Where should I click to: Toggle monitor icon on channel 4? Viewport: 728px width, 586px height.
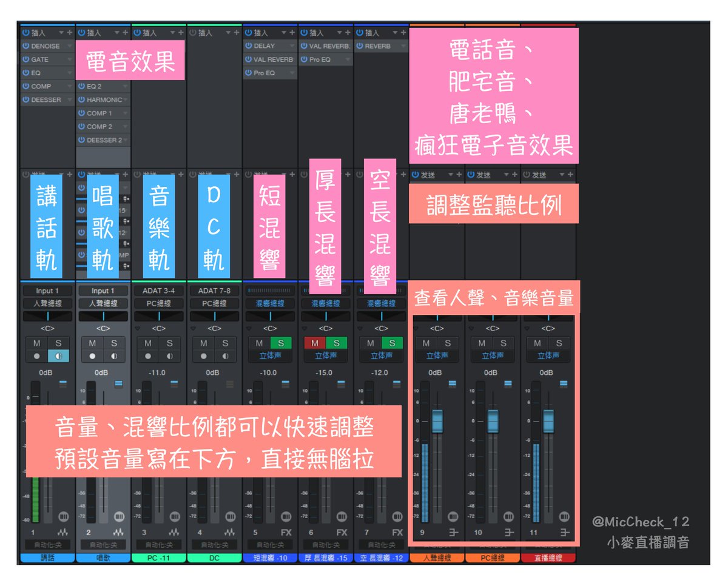click(x=226, y=356)
